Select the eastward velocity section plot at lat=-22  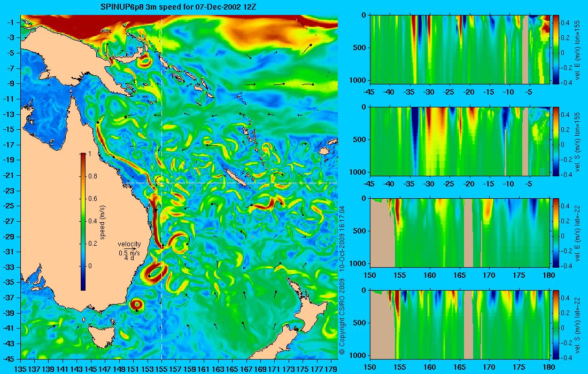(x=460, y=233)
